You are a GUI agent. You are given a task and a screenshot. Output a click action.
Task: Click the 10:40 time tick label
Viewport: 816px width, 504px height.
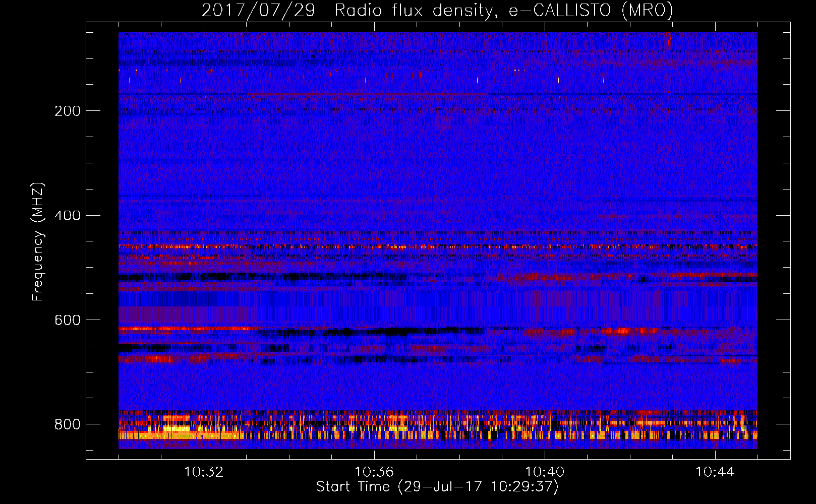pos(545,472)
